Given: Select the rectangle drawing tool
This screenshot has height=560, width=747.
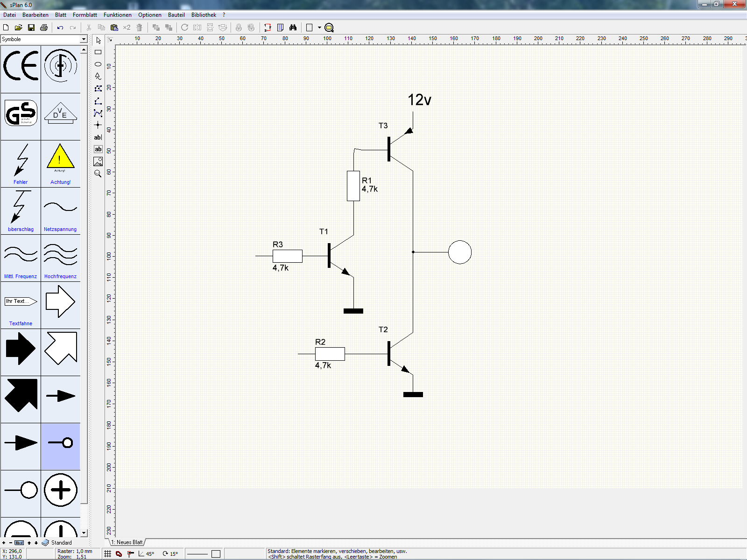Looking at the screenshot, I should click(98, 52).
